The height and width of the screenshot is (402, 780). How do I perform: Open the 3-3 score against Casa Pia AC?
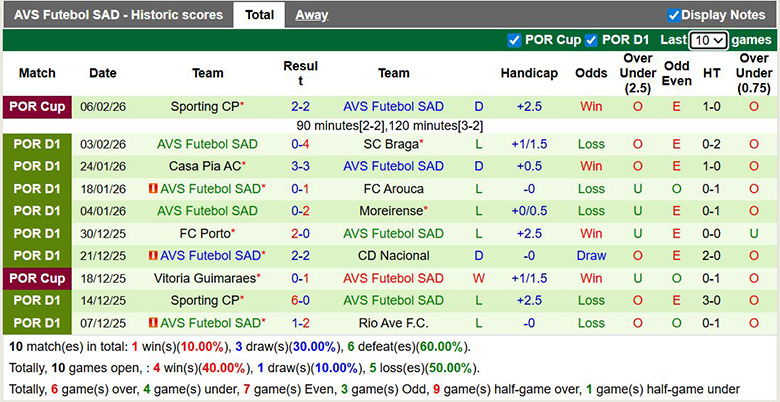click(x=300, y=166)
